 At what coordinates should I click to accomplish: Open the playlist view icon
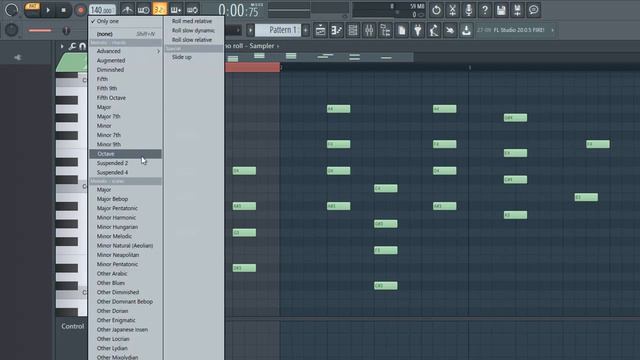[x=320, y=30]
